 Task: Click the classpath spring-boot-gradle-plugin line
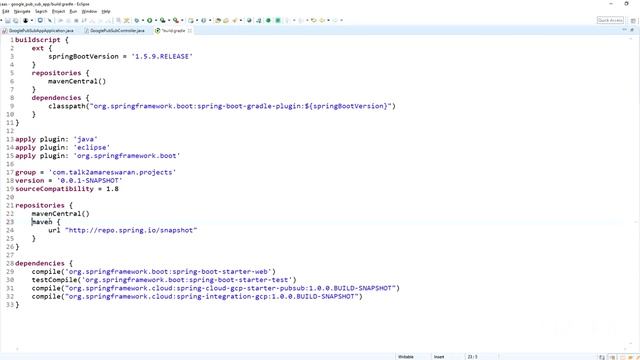[222, 106]
